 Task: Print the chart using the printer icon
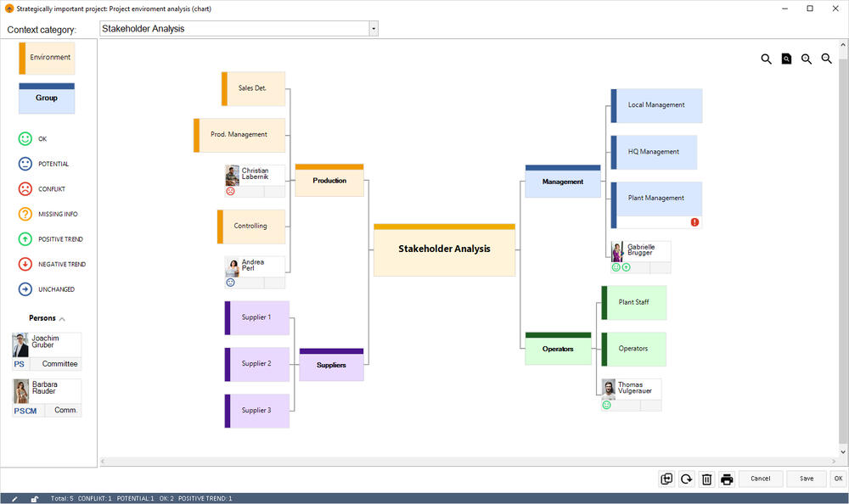coord(727,479)
